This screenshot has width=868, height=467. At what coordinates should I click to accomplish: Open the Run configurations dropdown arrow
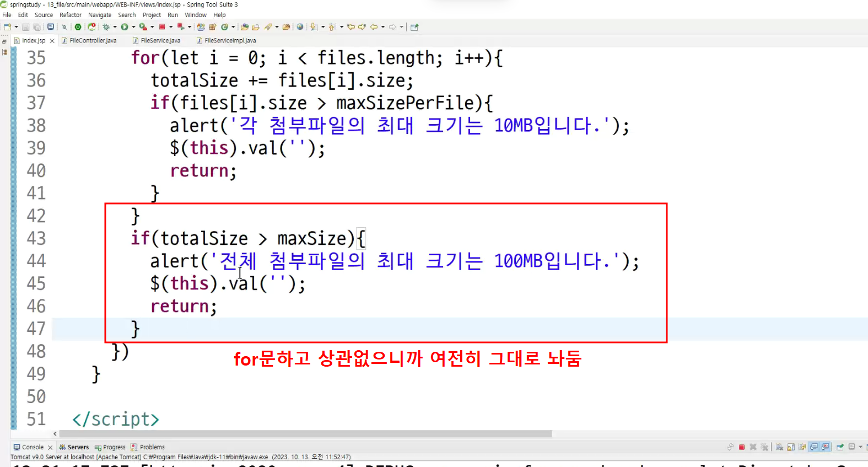(x=133, y=27)
